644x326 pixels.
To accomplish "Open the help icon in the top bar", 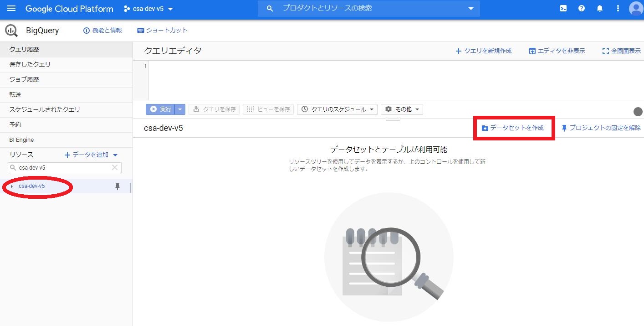I will click(x=582, y=8).
